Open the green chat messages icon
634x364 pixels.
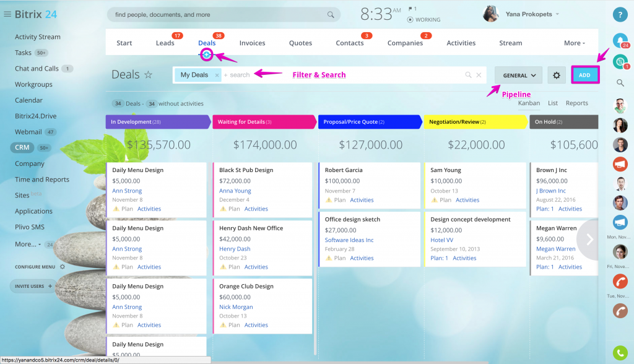(x=620, y=62)
